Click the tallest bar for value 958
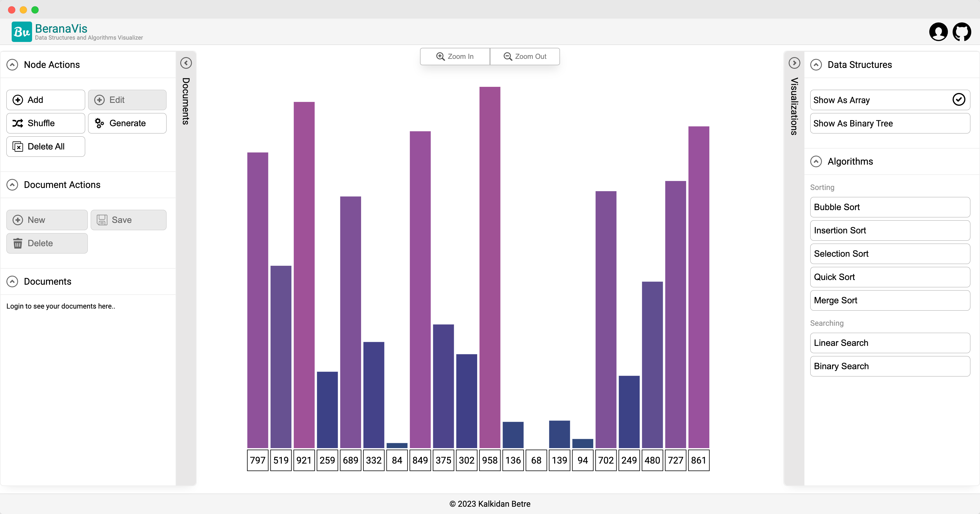This screenshot has width=980, height=514. (x=490, y=267)
